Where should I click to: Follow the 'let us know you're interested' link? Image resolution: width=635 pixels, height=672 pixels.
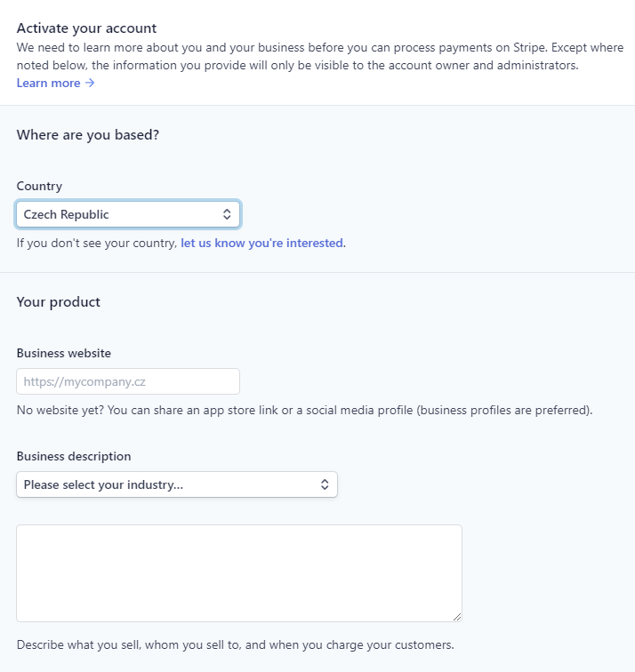[261, 243]
